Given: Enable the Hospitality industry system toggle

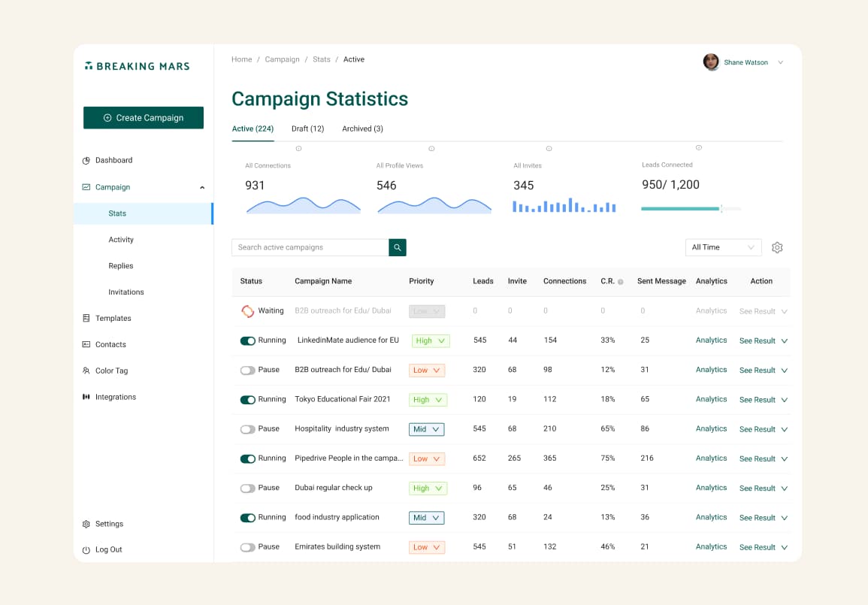Looking at the screenshot, I should (x=247, y=429).
